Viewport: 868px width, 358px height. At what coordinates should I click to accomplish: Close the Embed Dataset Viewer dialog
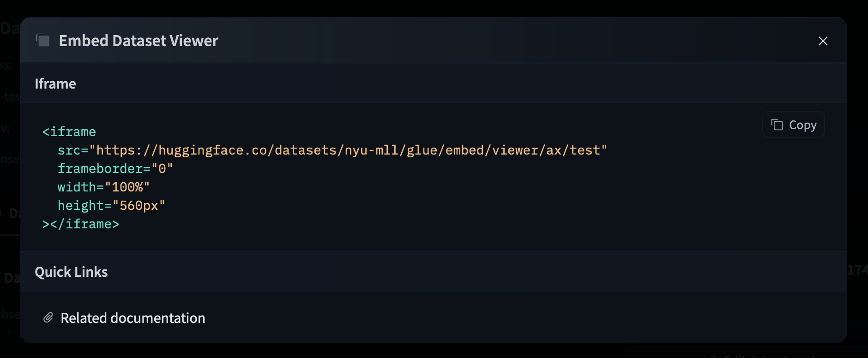click(x=823, y=41)
